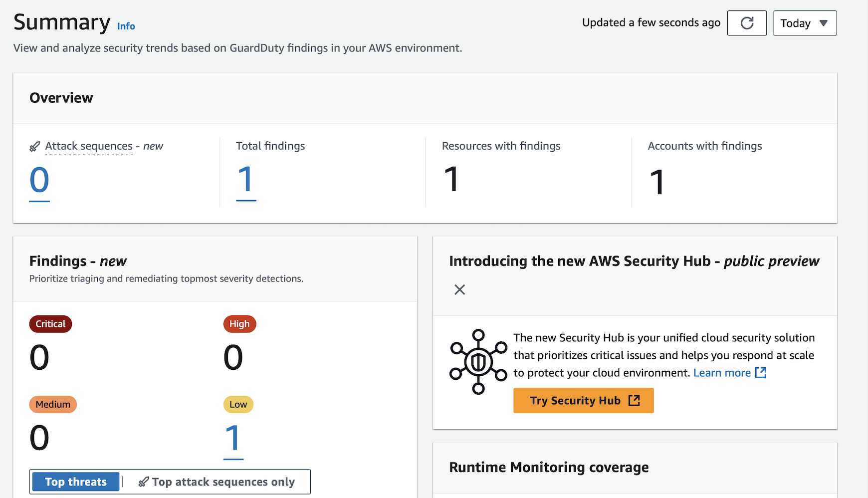Click the Critical severity badge
868x498 pixels.
(50, 324)
